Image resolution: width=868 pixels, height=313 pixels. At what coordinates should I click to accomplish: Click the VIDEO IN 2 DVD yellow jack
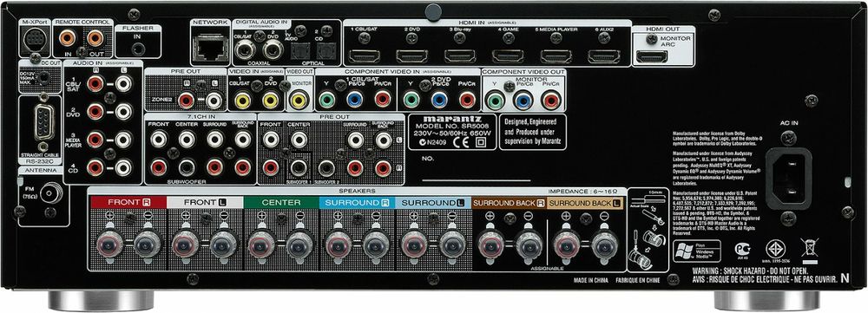point(271,100)
